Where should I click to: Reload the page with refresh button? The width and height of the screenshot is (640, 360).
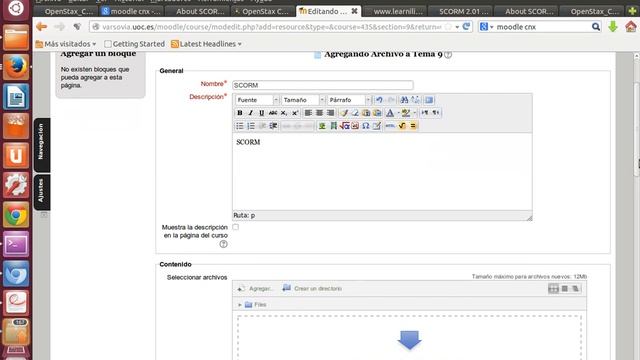click(467, 27)
